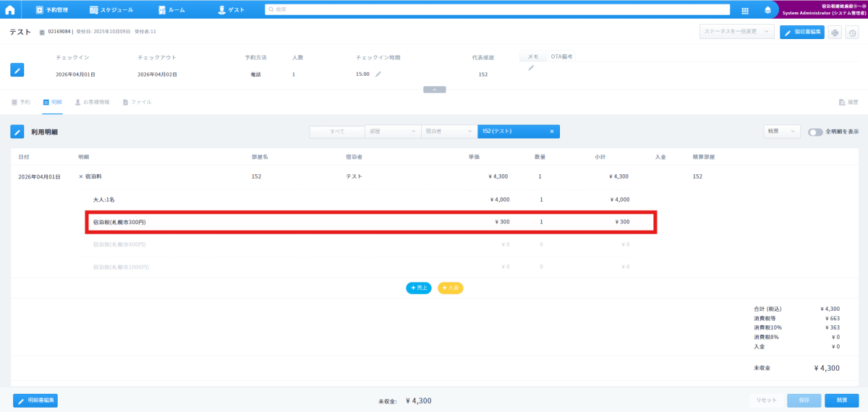Screen dimensions: 868x412
Task: Open the ステータスを一括変更 dropdown
Action: pos(736,32)
